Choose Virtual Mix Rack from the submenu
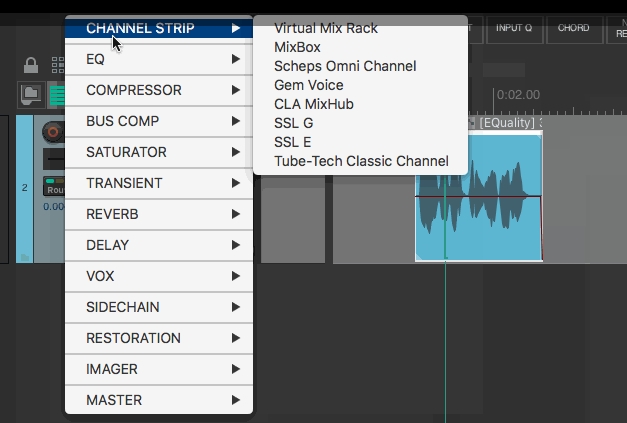Image resolution: width=627 pixels, height=423 pixels. [x=326, y=28]
